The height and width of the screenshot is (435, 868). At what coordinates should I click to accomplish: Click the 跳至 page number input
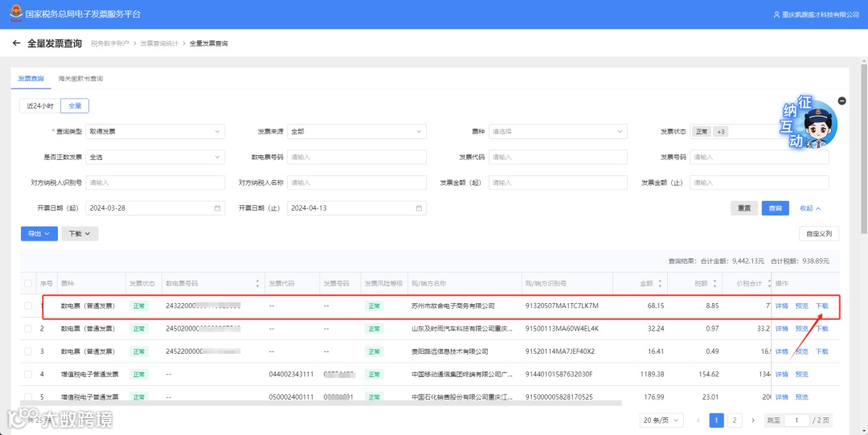[x=797, y=420]
